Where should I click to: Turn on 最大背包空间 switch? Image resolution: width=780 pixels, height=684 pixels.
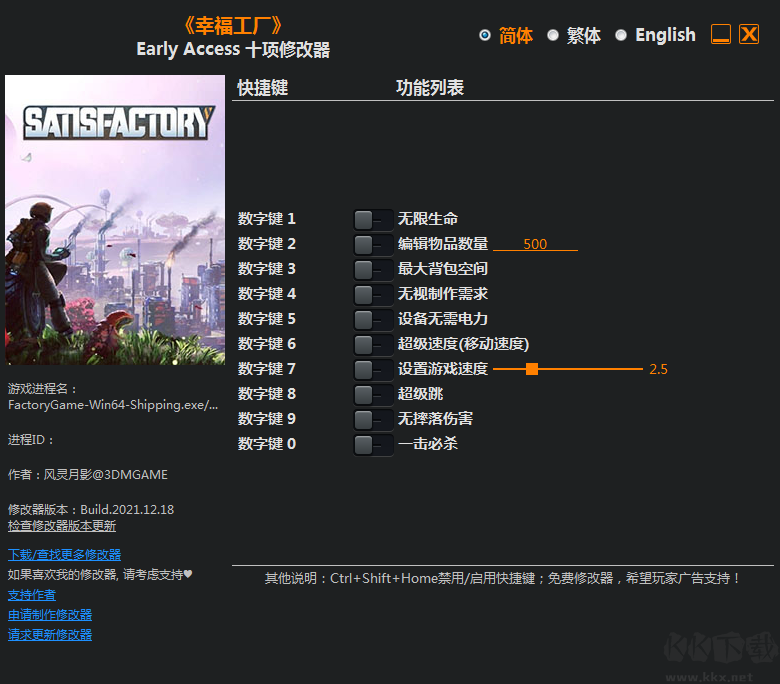373,270
